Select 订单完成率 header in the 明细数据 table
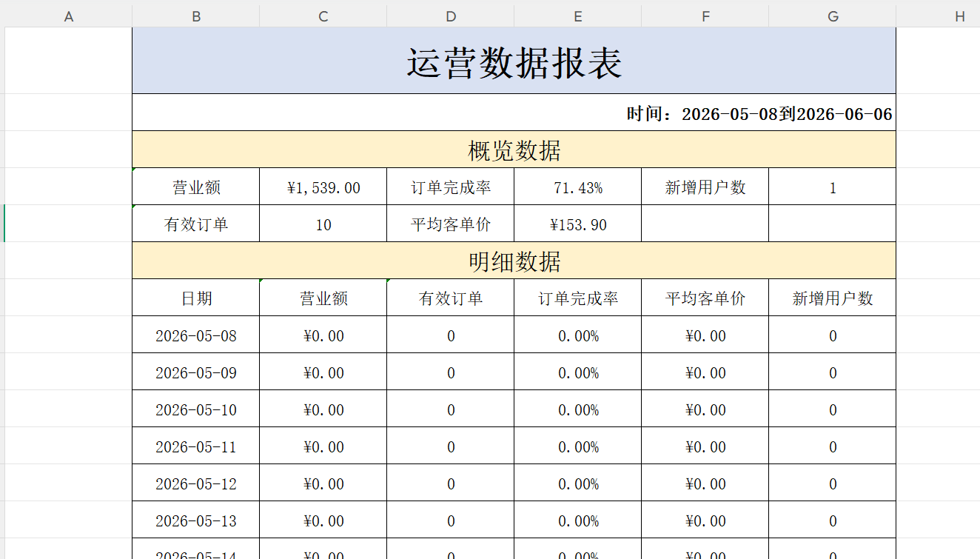Image resolution: width=980 pixels, height=559 pixels. pos(578,298)
